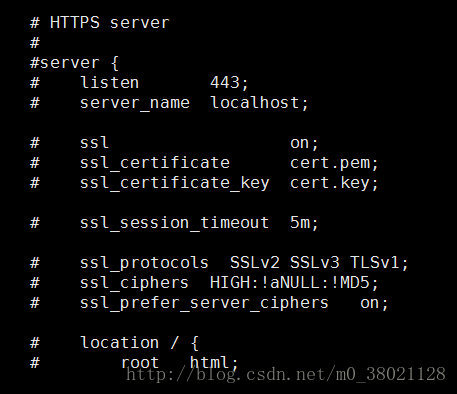Click the 'ssl_protocols' directive
This screenshot has width=457, height=394.
(x=144, y=263)
